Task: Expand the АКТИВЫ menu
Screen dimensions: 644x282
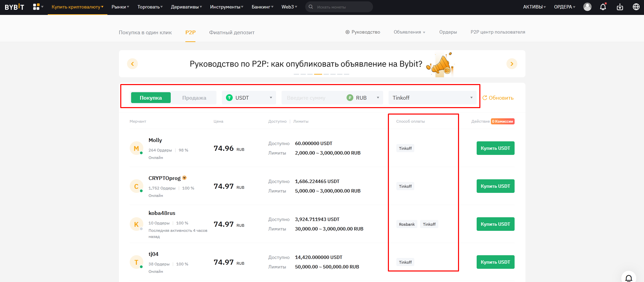Action: click(x=534, y=7)
